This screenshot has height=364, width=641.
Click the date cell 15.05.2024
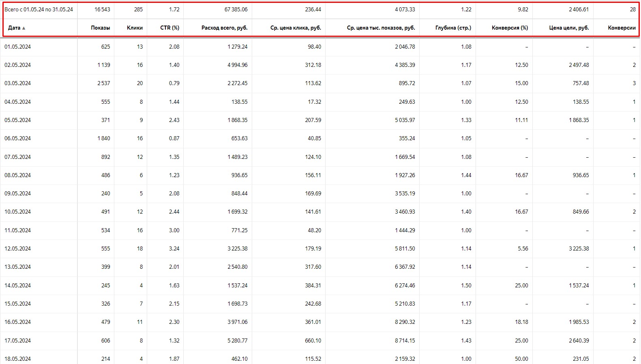(x=18, y=304)
